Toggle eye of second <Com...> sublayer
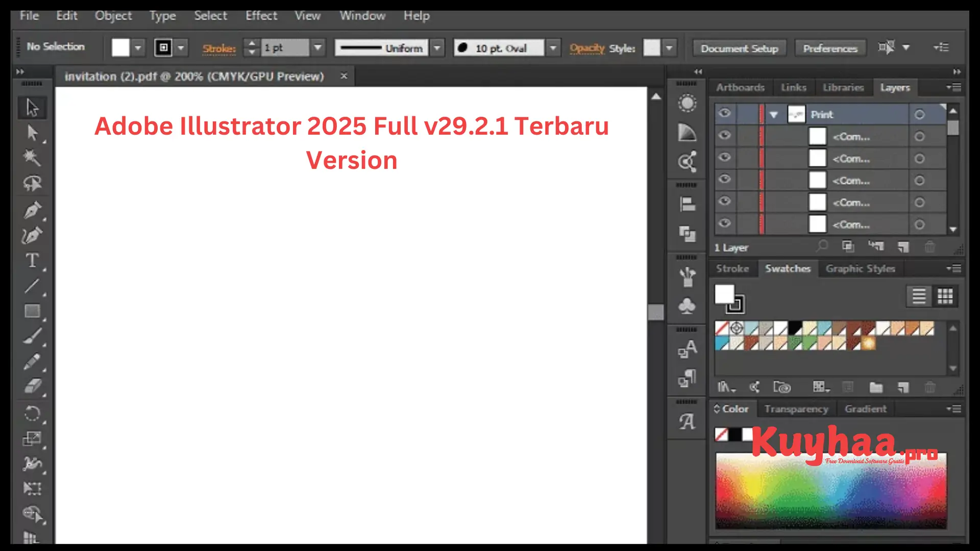Screen dimensions: 980x551 (724, 158)
